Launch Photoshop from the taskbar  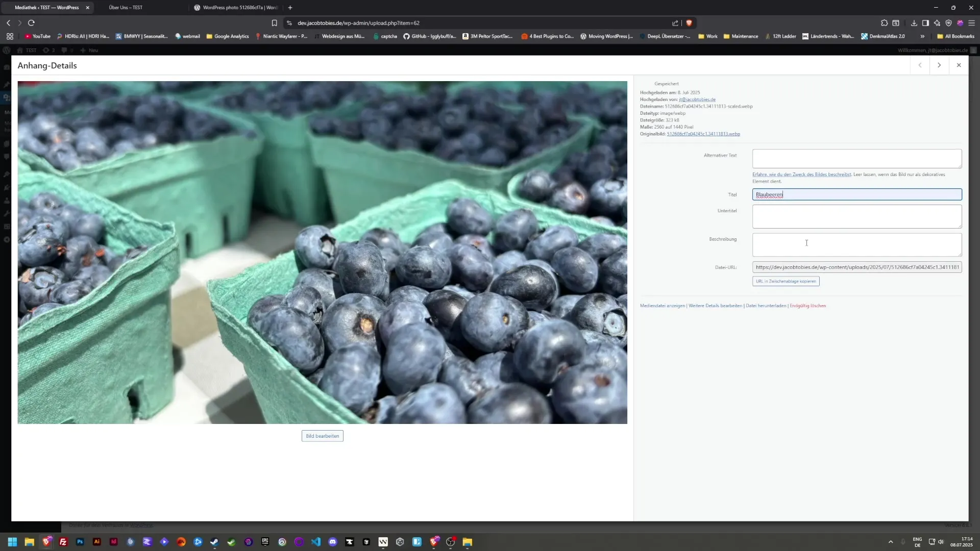coord(80,542)
